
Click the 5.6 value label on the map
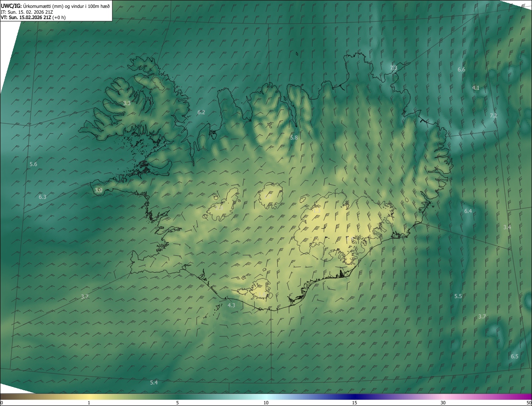33,164
